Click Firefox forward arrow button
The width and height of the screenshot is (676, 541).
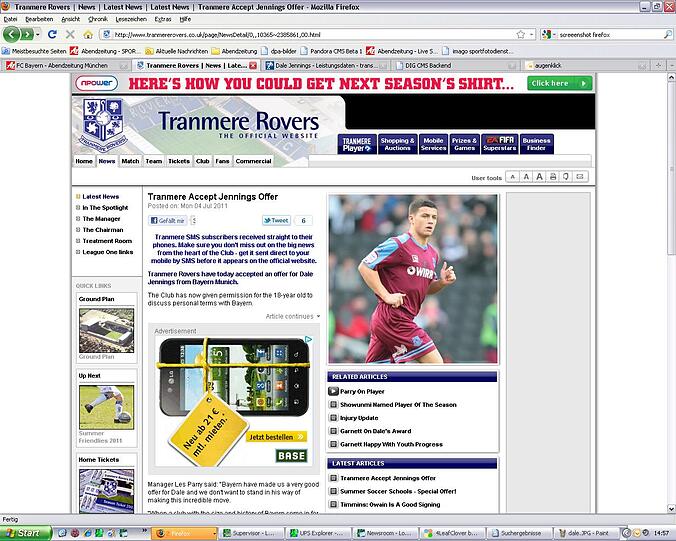point(27,34)
